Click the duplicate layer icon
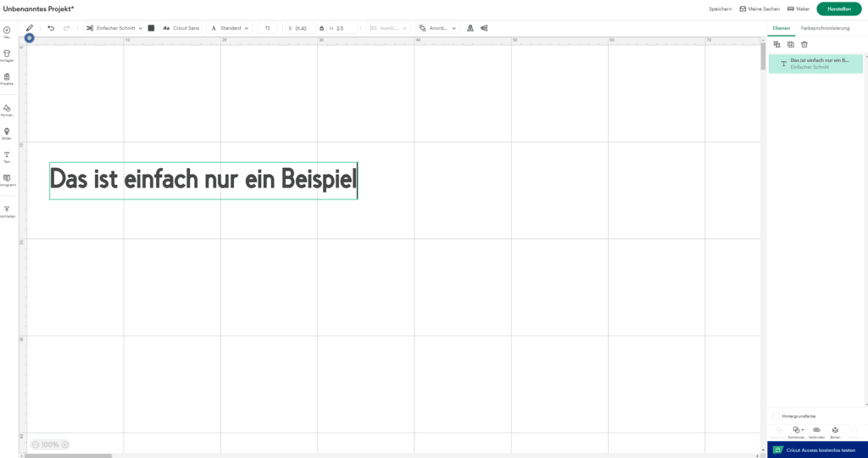The image size is (868, 458). click(x=791, y=44)
